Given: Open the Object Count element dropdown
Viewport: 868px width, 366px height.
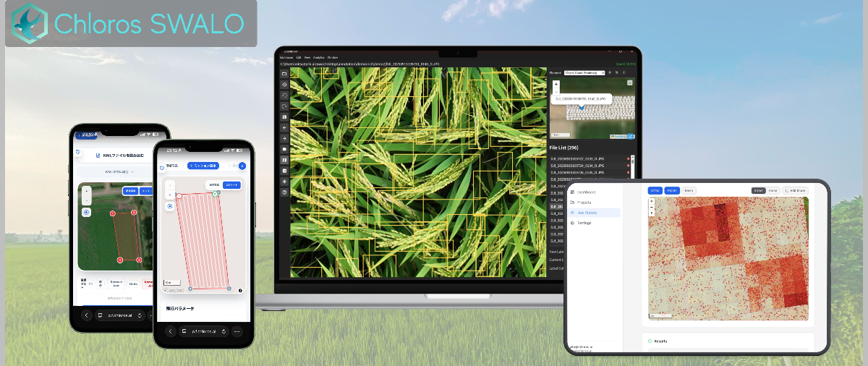Looking at the screenshot, I should coord(584,73).
